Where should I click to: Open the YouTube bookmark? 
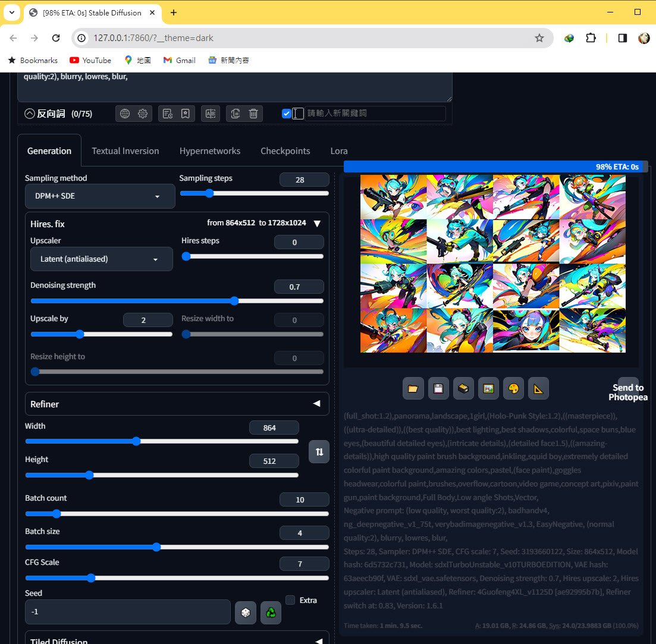tap(90, 60)
